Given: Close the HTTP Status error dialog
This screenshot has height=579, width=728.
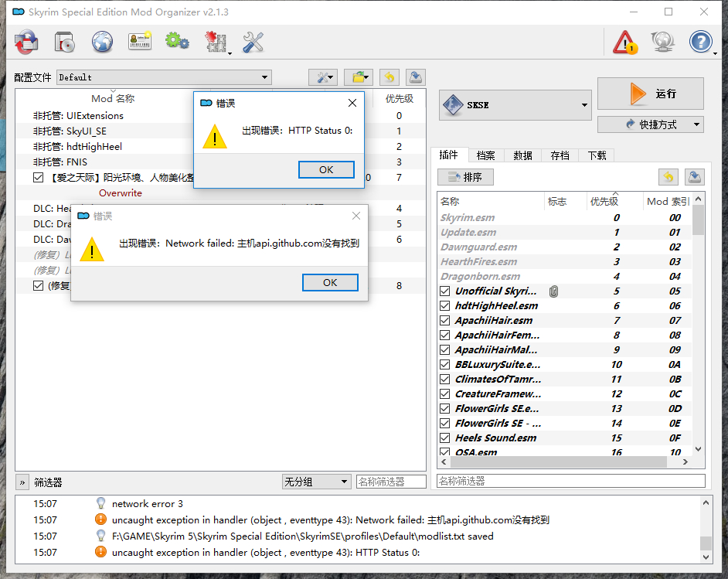Looking at the screenshot, I should (352, 103).
